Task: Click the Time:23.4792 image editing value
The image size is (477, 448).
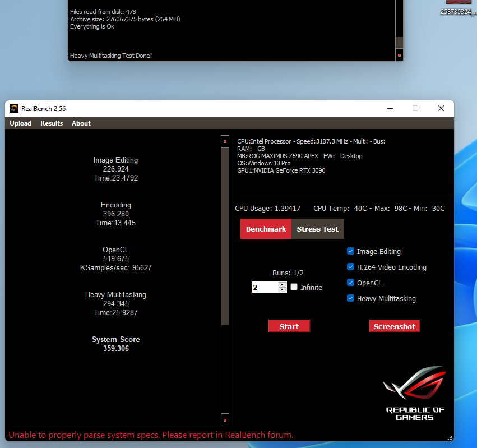Action: click(116, 178)
